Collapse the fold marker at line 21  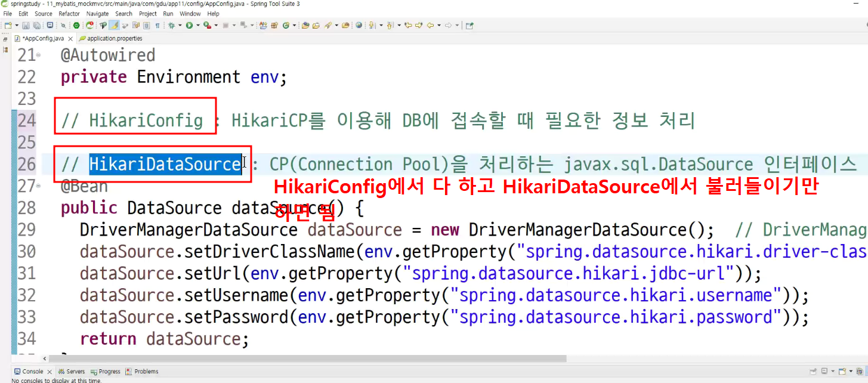[38, 55]
